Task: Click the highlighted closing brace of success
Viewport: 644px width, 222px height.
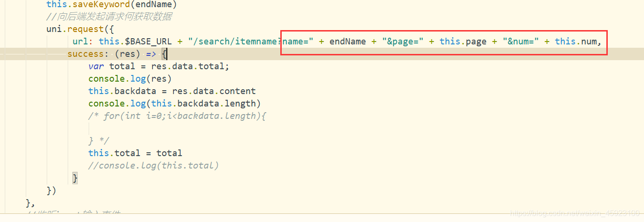Action: coord(75,178)
